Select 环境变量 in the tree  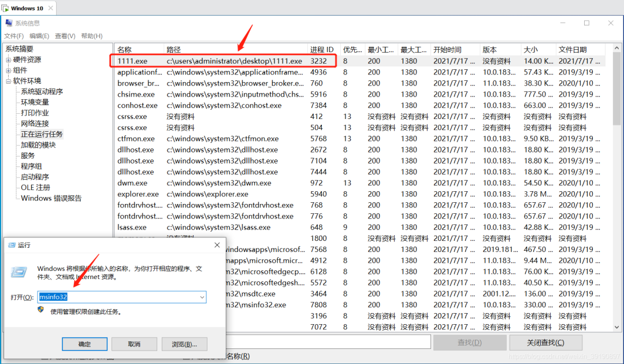coord(35,102)
